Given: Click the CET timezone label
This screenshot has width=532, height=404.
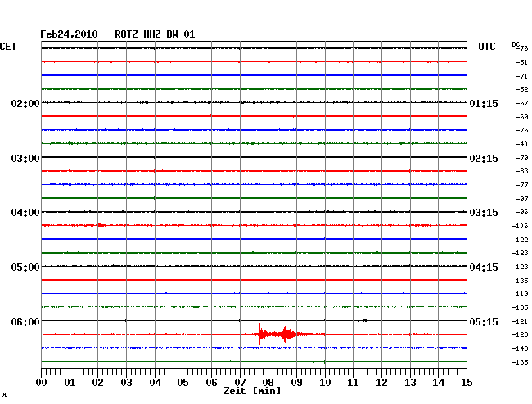Looking at the screenshot, I should click(8, 47).
